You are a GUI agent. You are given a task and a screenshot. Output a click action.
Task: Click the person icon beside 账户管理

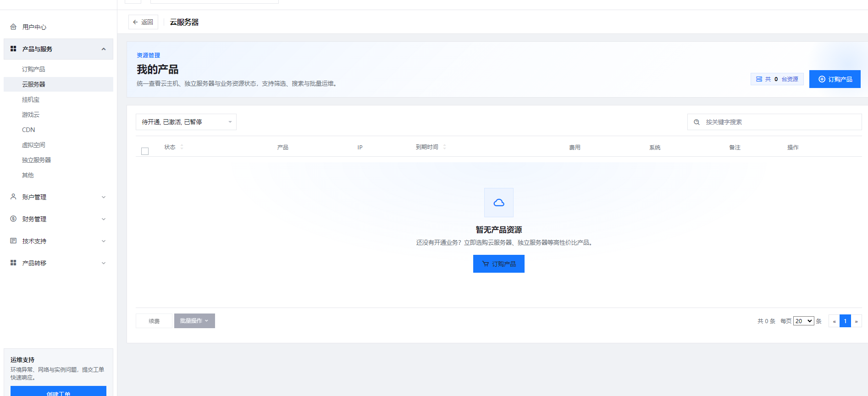click(x=13, y=197)
